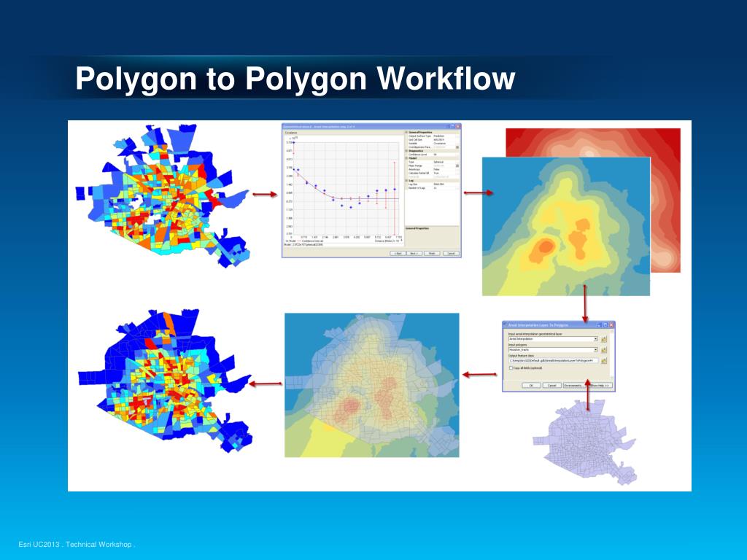Screen dimensions: 747x560
Task: Collapse the Lag section
Action: [406, 181]
